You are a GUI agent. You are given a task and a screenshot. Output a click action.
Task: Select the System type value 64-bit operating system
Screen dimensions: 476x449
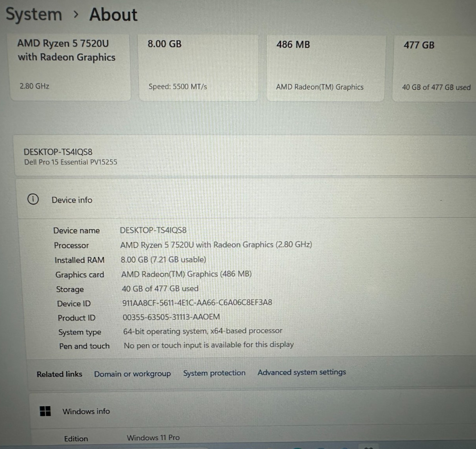(x=203, y=331)
